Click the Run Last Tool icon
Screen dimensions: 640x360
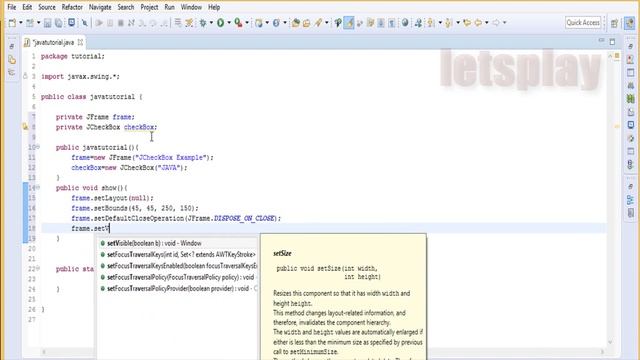[x=238, y=23]
